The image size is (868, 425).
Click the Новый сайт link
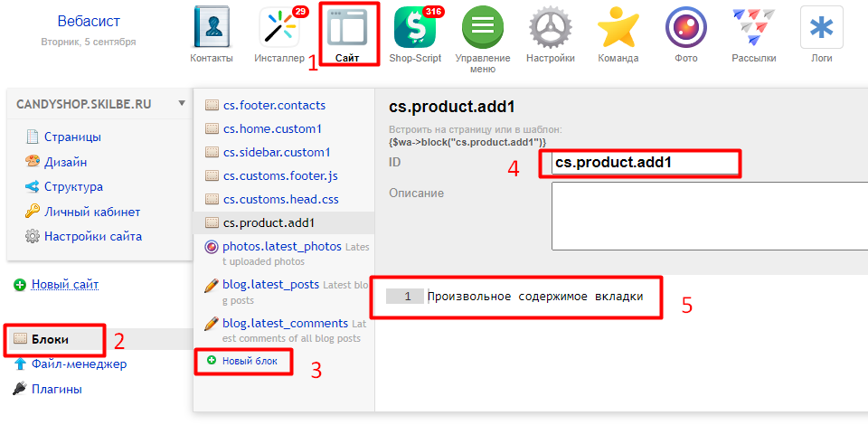(x=65, y=285)
